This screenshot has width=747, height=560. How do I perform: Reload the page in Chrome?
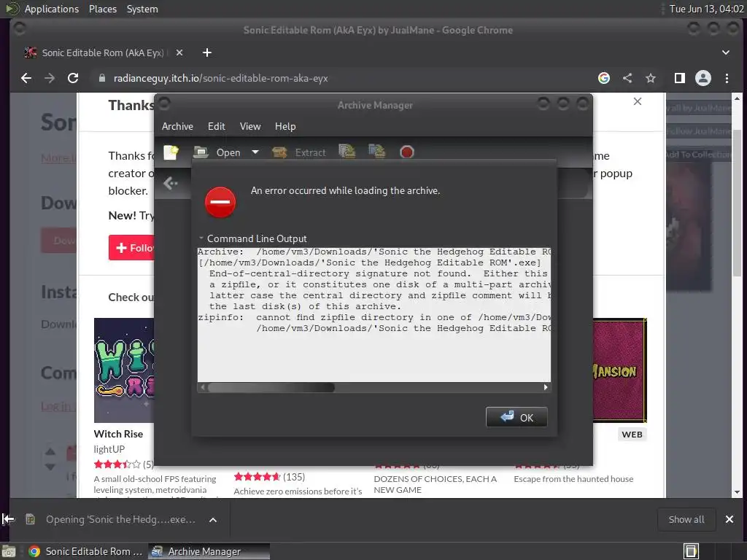point(73,78)
